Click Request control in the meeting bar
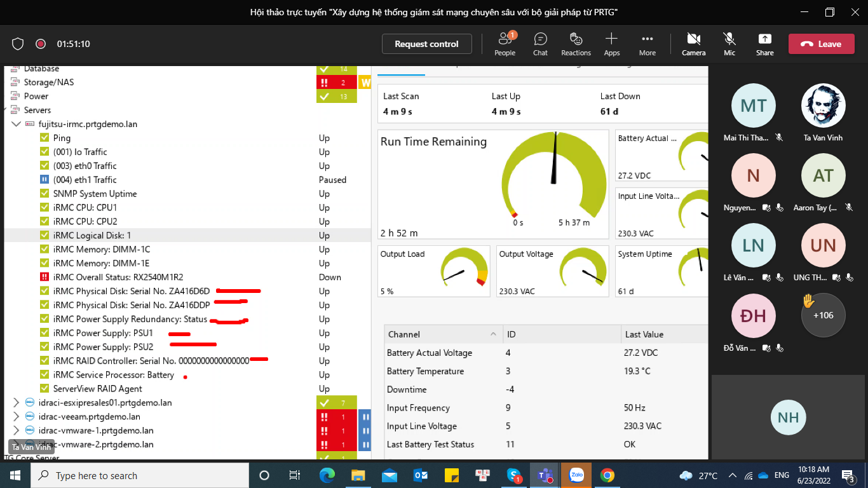Viewport: 868px width, 488px height. (426, 44)
